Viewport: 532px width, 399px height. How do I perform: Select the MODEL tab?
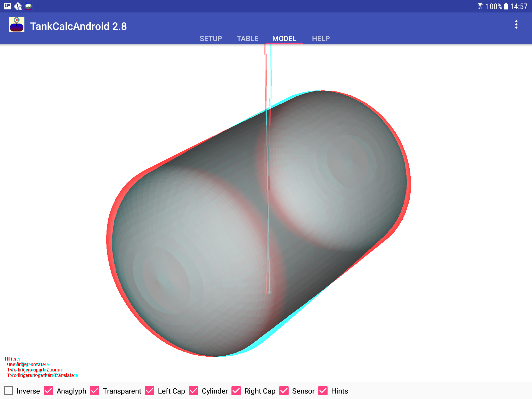(284, 38)
